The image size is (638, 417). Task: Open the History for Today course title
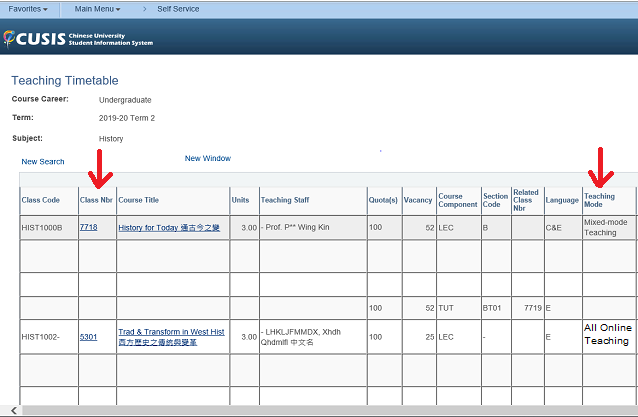tap(171, 228)
